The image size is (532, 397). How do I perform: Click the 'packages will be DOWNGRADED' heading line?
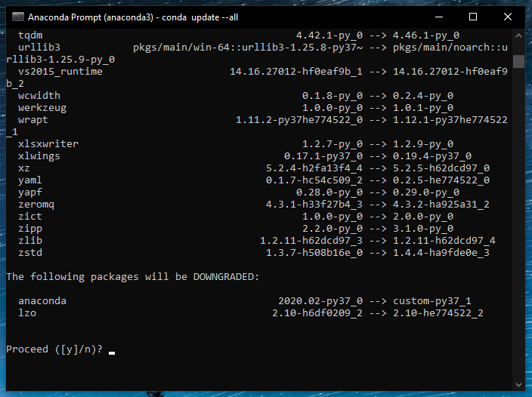coord(132,277)
